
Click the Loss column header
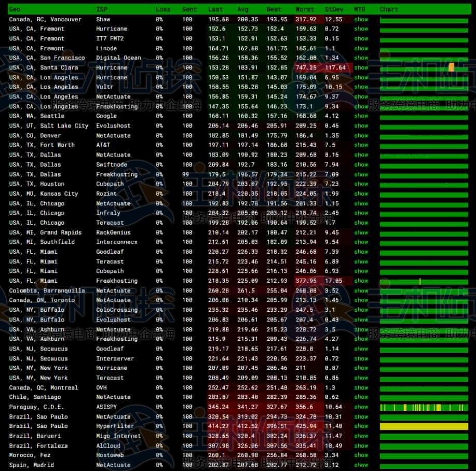162,9
